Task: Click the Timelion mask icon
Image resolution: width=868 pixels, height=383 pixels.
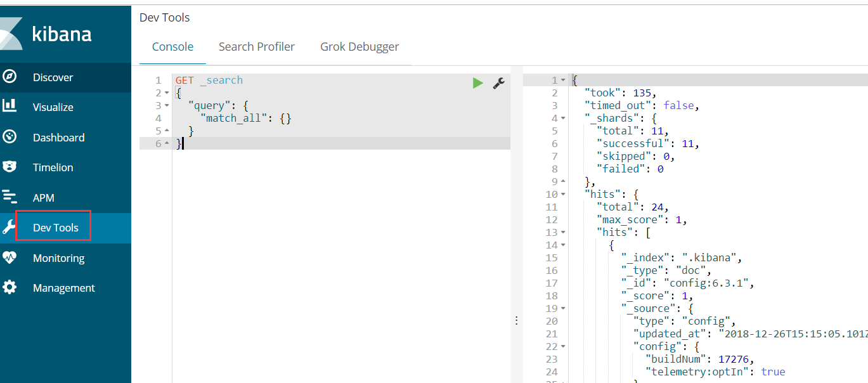Action: [10, 167]
